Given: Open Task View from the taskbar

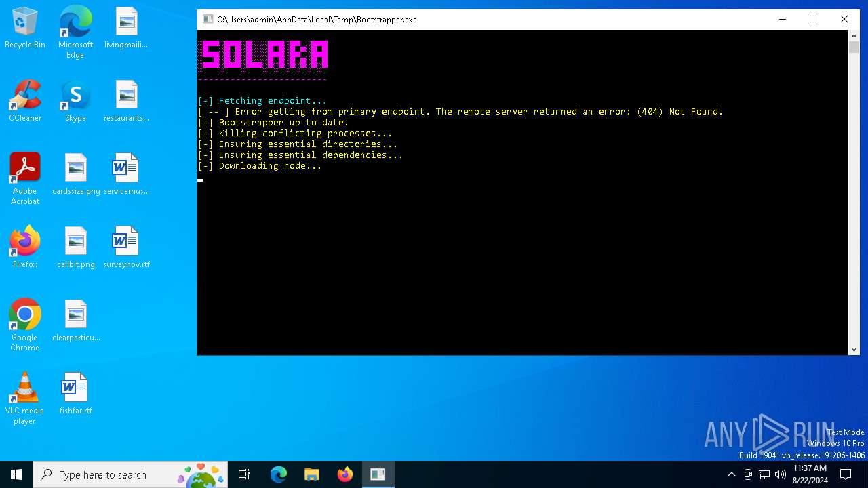Looking at the screenshot, I should click(244, 474).
